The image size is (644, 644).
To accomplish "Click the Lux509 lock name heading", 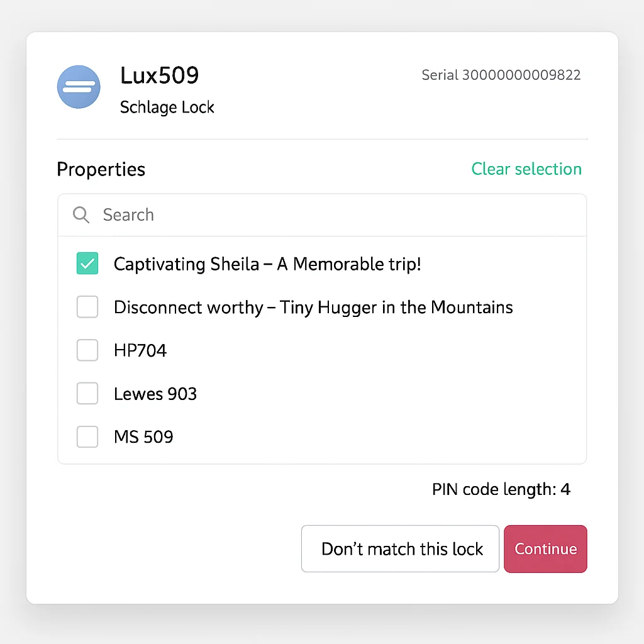I will (160, 76).
